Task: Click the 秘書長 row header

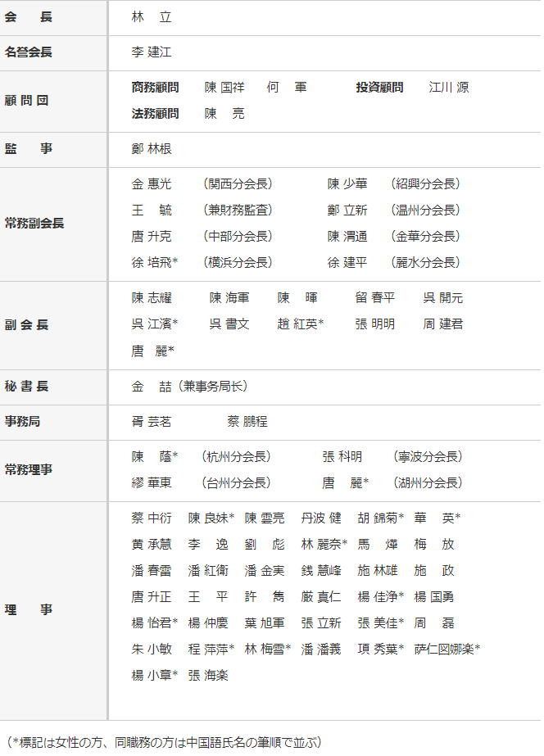Action: click(x=27, y=387)
